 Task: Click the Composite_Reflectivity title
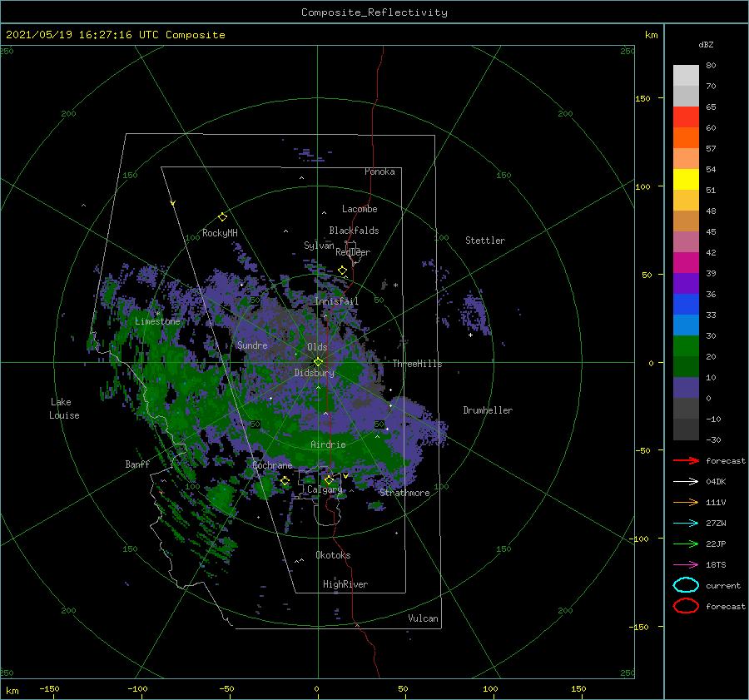pos(374,12)
